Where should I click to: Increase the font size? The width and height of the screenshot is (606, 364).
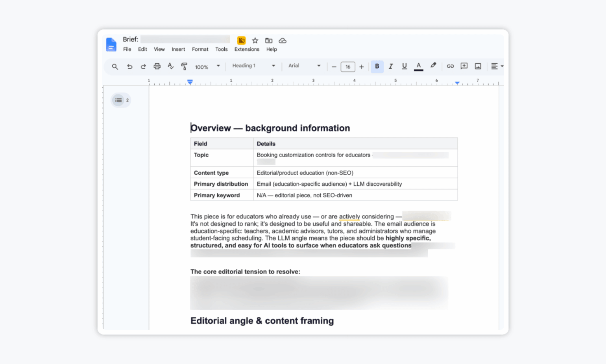pyautogui.click(x=362, y=67)
